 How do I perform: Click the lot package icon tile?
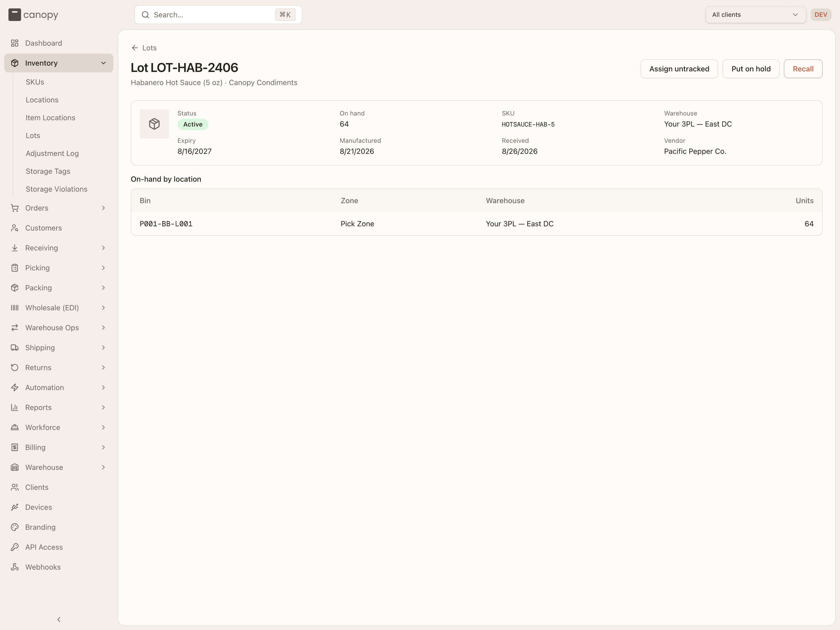pyautogui.click(x=154, y=124)
